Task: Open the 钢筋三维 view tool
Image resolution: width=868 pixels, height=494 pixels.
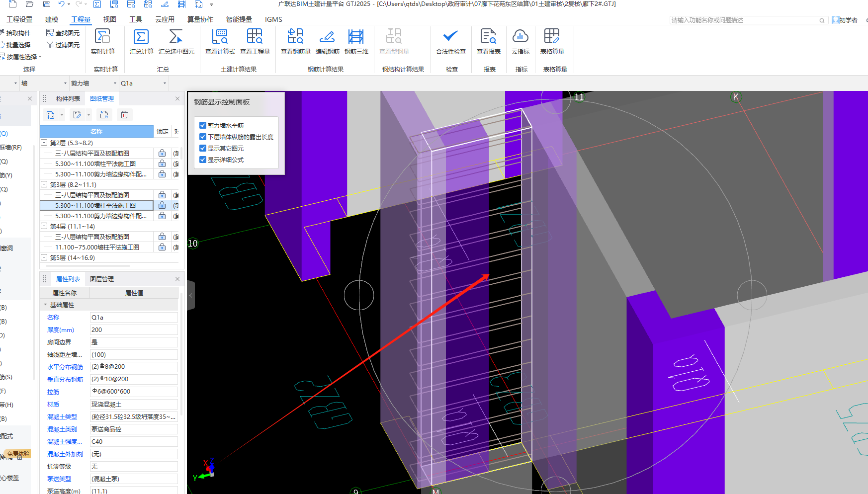Action: tap(356, 41)
